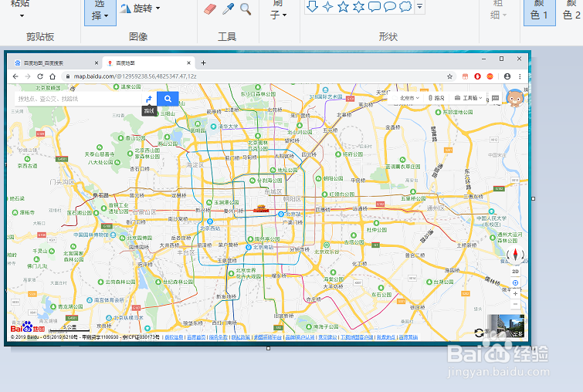Open the browser home page
Image resolution: width=583 pixels, height=392 pixels.
tap(53, 76)
